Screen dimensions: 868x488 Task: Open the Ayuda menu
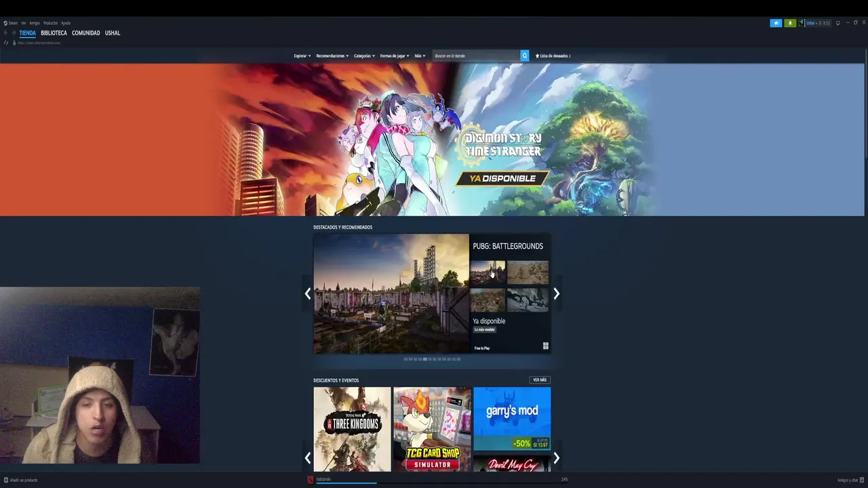click(66, 23)
